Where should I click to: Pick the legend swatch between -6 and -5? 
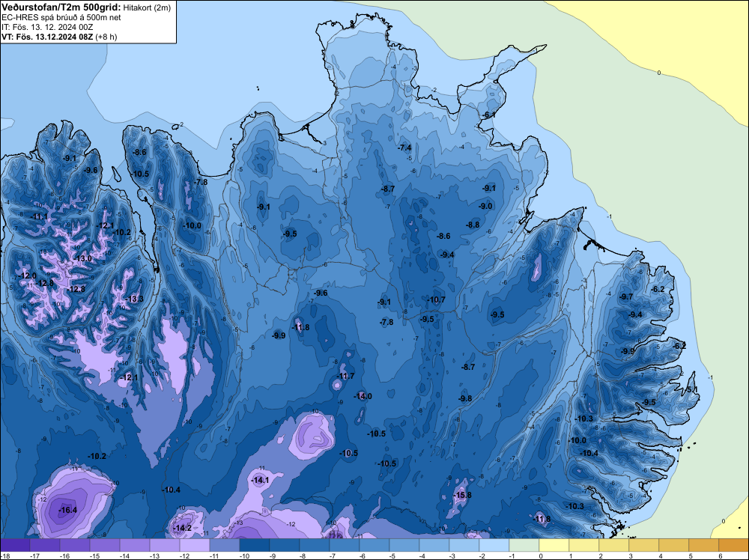pyautogui.click(x=374, y=545)
